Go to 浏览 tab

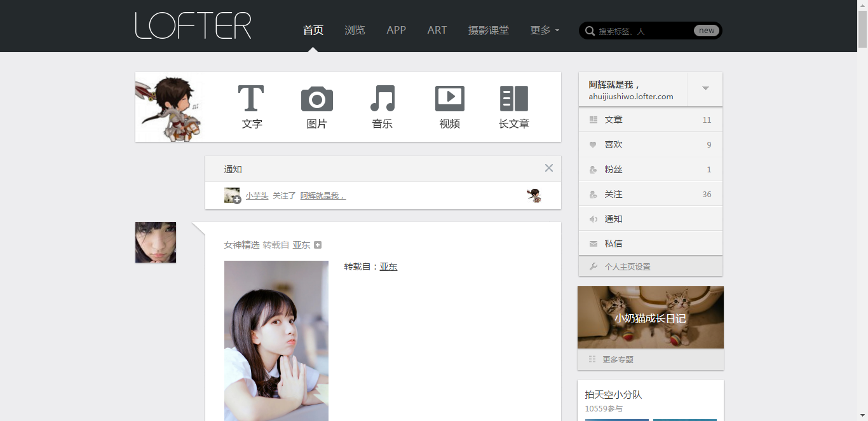click(x=355, y=30)
